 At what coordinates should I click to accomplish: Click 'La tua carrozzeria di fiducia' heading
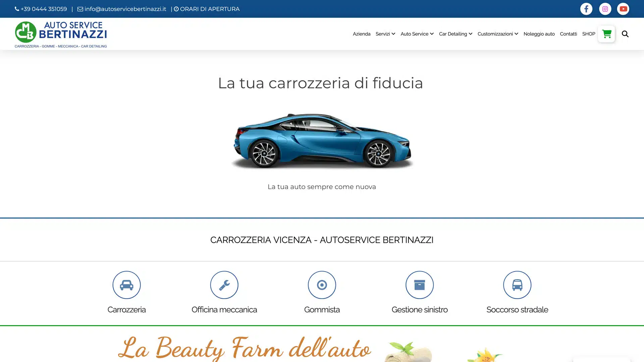(320, 83)
